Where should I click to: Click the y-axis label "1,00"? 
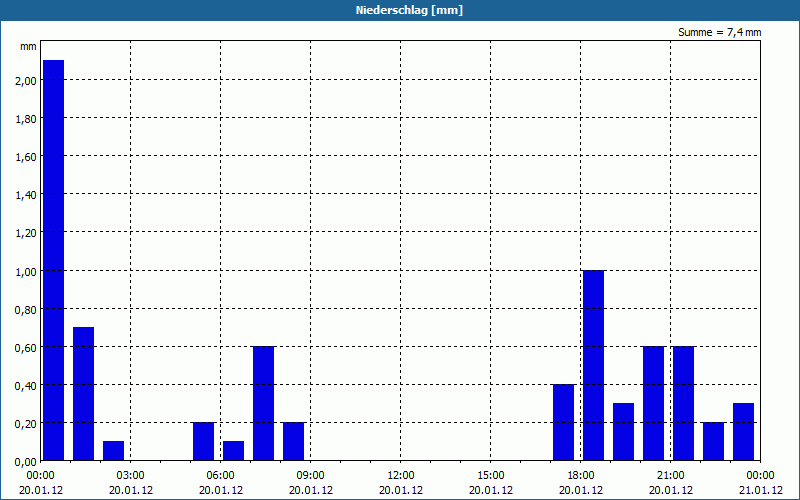click(27, 271)
